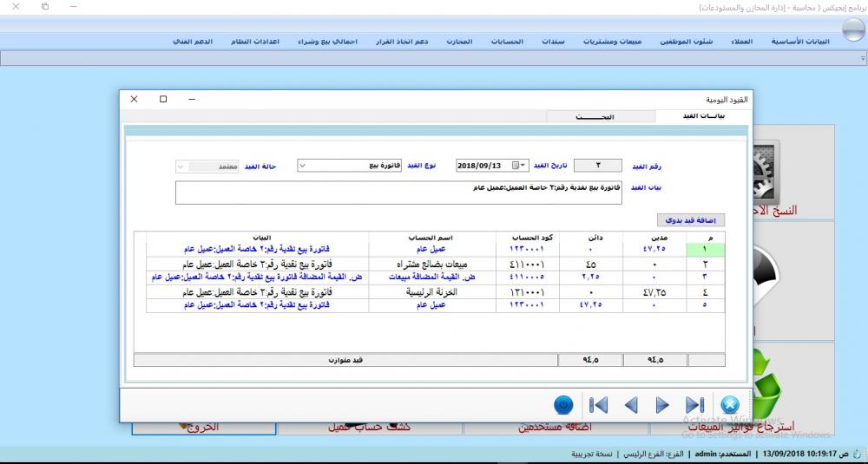Click the 'اسم الحساب' column header
Image resolution: width=868 pixels, height=464 pixels.
[431, 238]
